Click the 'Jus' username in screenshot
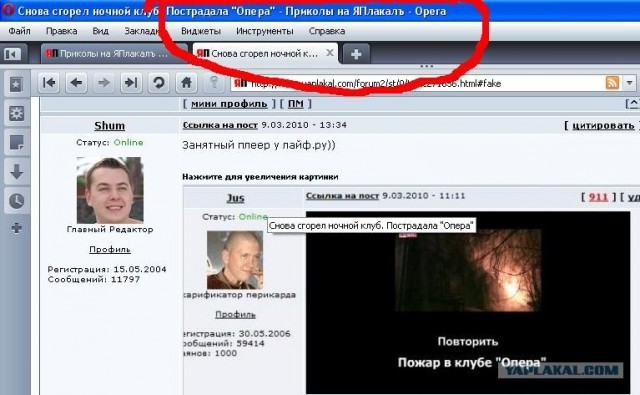640x395 pixels. (x=236, y=198)
